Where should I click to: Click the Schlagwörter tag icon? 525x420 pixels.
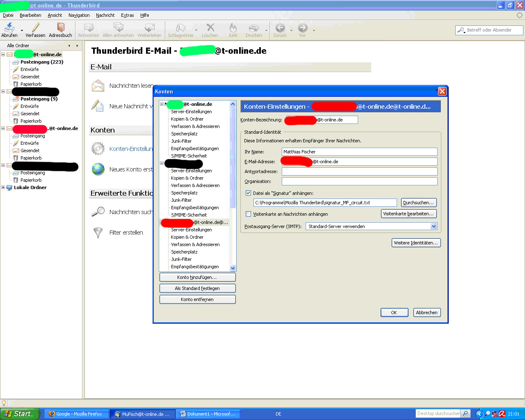click(x=180, y=27)
